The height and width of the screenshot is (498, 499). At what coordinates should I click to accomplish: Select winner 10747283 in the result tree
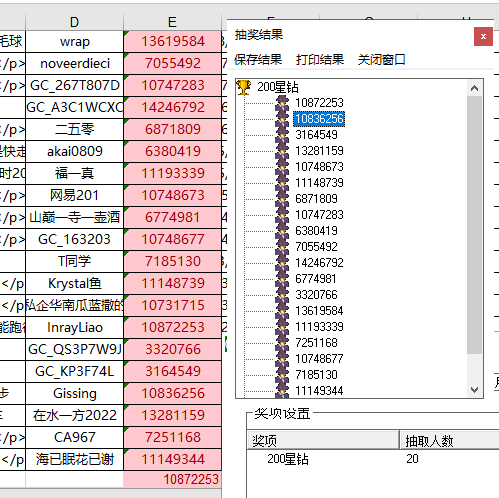coord(319,215)
